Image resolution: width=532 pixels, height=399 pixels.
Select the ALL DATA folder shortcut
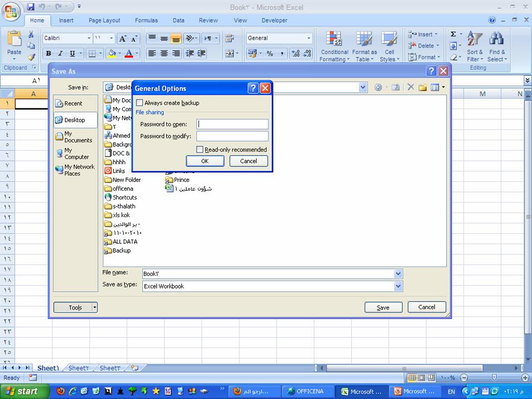coord(121,242)
